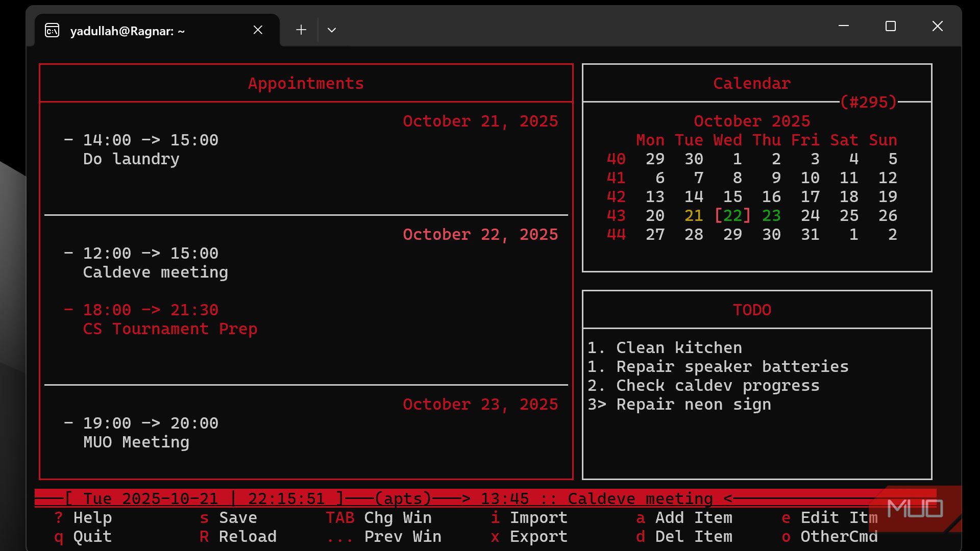Close the yadullah@Ragnar tab
Viewport: 980px width, 551px height.
point(258,30)
